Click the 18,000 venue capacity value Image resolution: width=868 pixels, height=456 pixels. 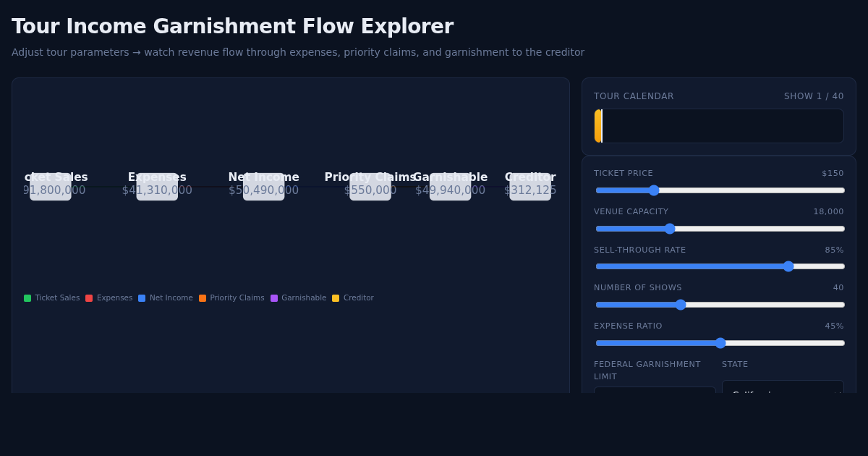pos(828,212)
